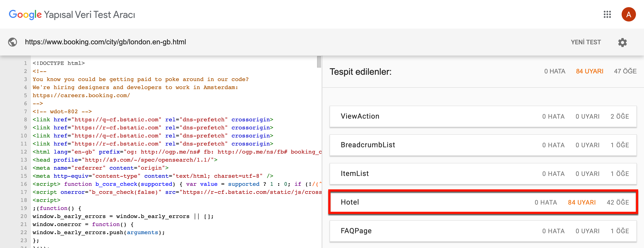Open the Google apps grid icon
644x248 pixels.
pos(607,15)
